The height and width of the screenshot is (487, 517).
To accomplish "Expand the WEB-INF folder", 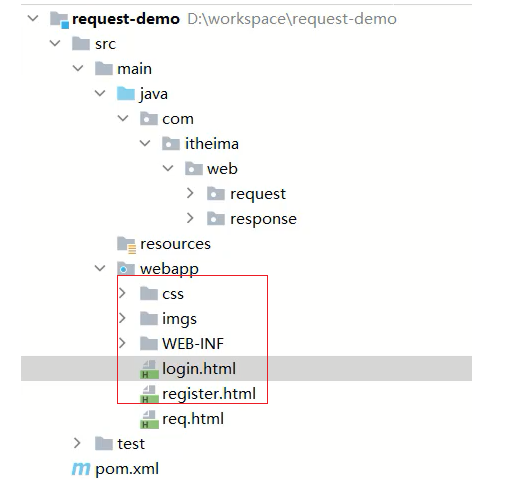I will click(122, 343).
